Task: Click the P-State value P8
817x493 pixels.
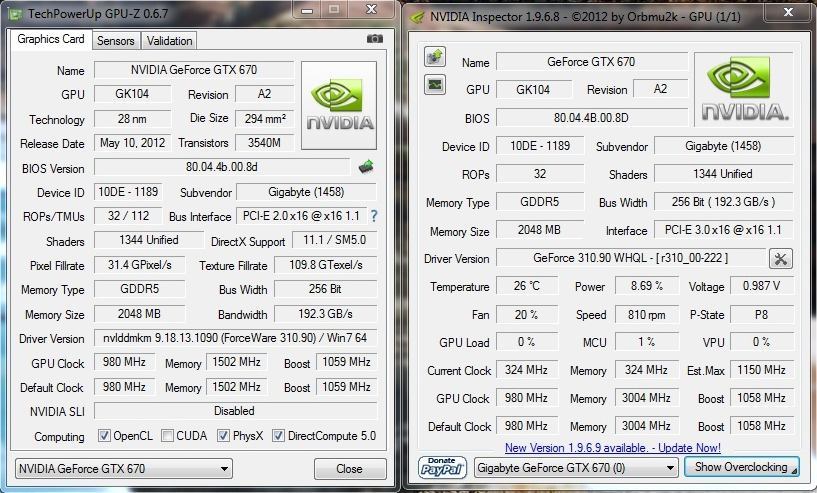Action: pos(761,314)
